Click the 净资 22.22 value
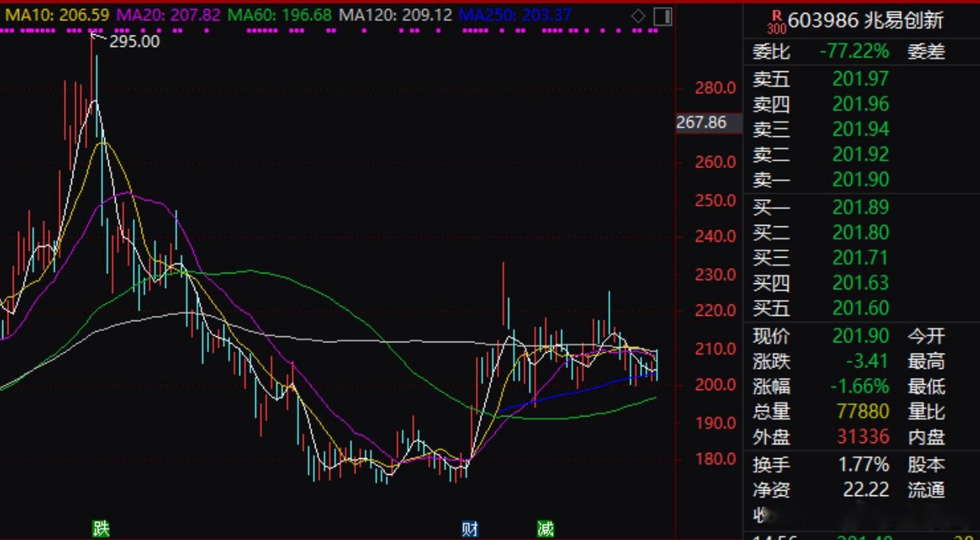This screenshot has height=540, width=980. tap(866, 490)
